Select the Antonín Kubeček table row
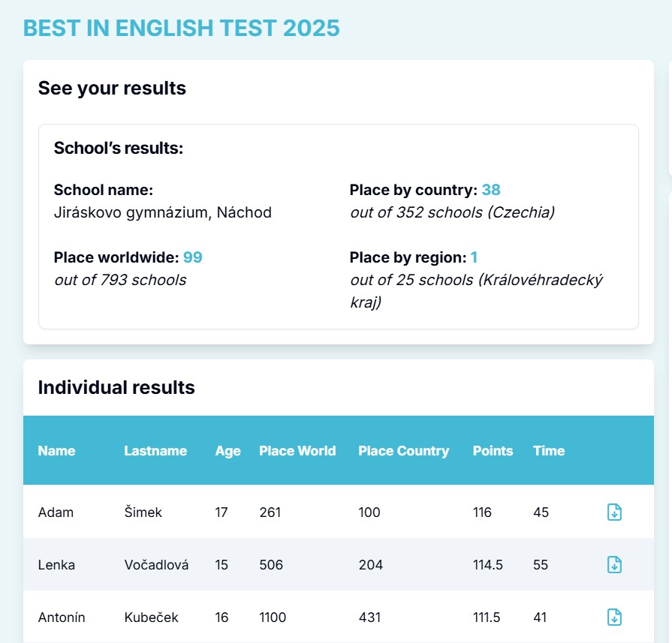The height and width of the screenshot is (643, 672). (x=300, y=617)
